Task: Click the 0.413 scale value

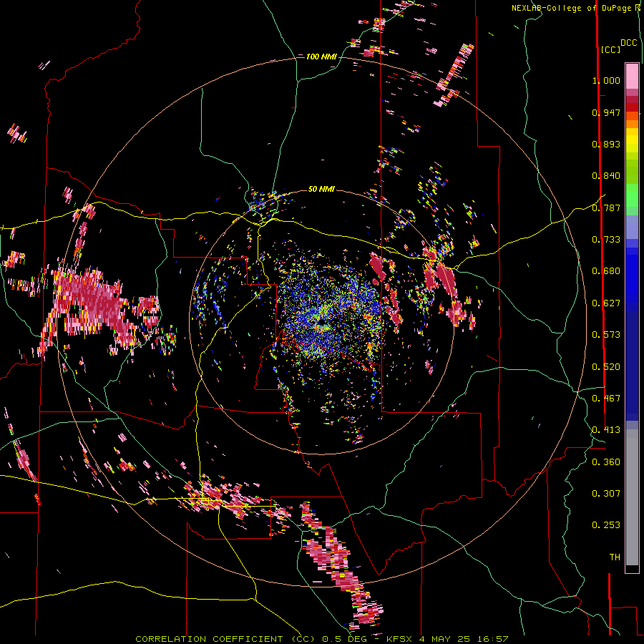Action: coord(606,430)
